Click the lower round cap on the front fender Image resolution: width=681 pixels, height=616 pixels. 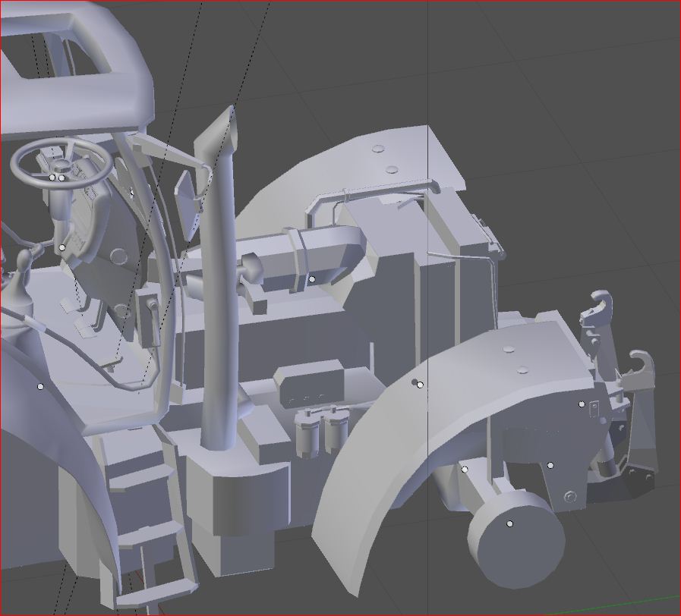523,370
